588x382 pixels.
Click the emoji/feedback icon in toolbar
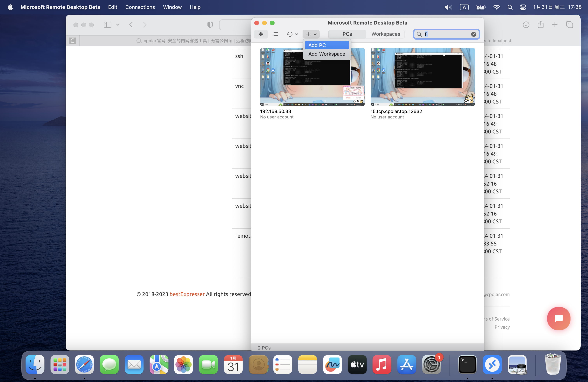pyautogui.click(x=290, y=34)
